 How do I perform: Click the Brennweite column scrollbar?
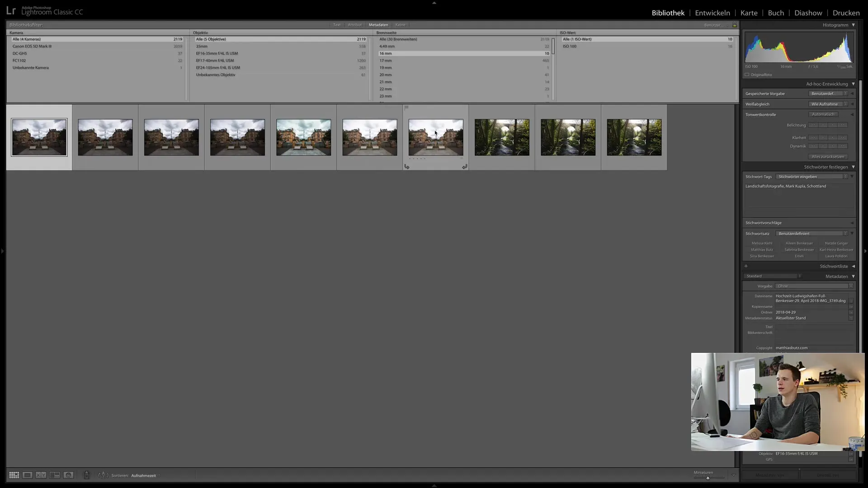coord(553,47)
